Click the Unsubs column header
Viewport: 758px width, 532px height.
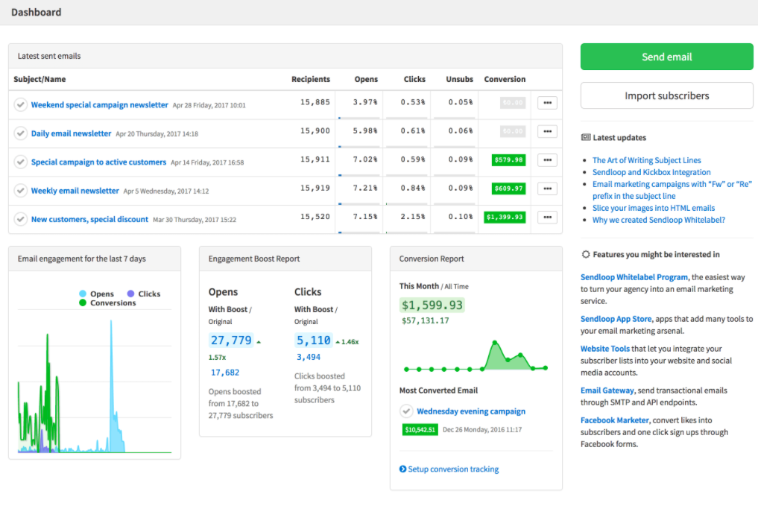coord(459,79)
